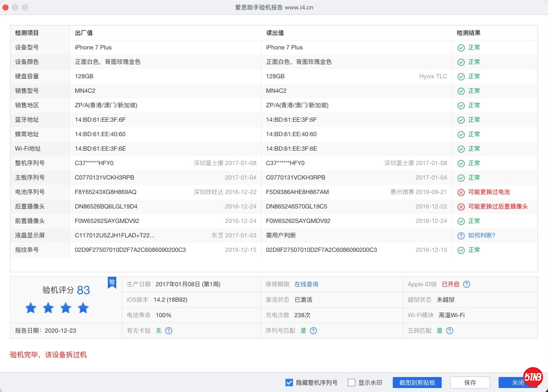Click the 惠州德赛 2019-09-21 battery maker text

click(x=419, y=192)
